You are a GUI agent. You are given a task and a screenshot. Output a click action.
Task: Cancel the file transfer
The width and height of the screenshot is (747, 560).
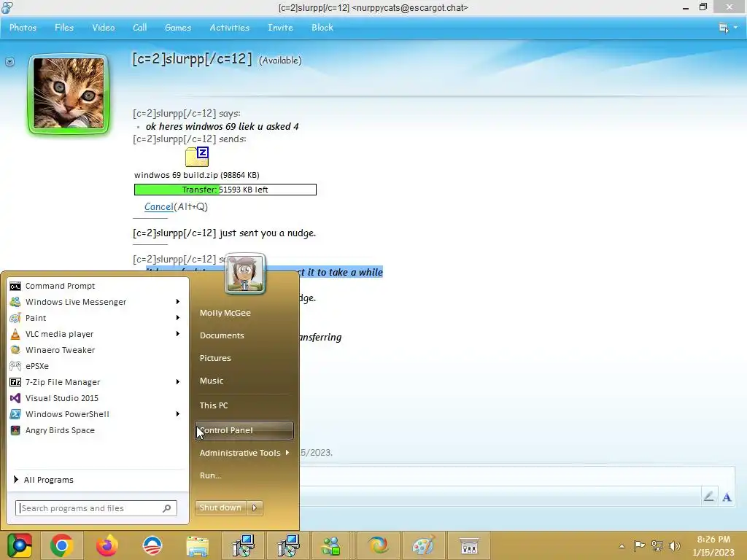point(158,206)
